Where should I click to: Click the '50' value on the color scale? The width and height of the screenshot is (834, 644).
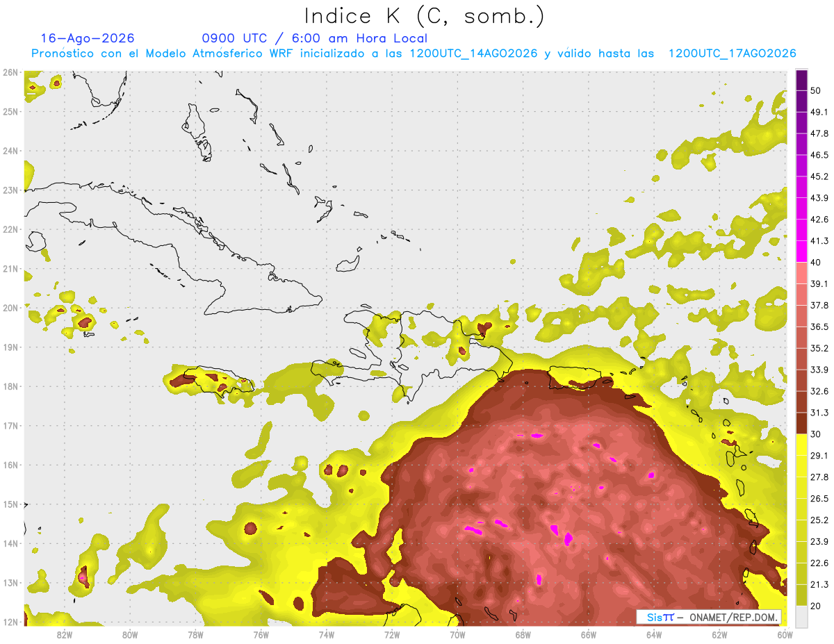pos(816,91)
